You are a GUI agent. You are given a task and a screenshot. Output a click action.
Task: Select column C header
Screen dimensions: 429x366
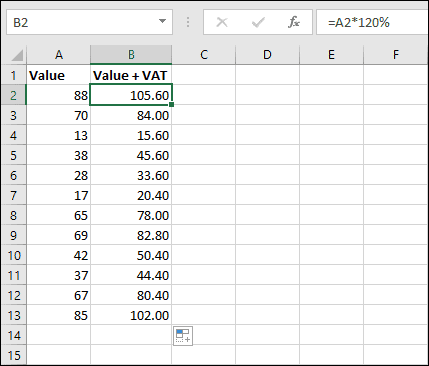[204, 54]
